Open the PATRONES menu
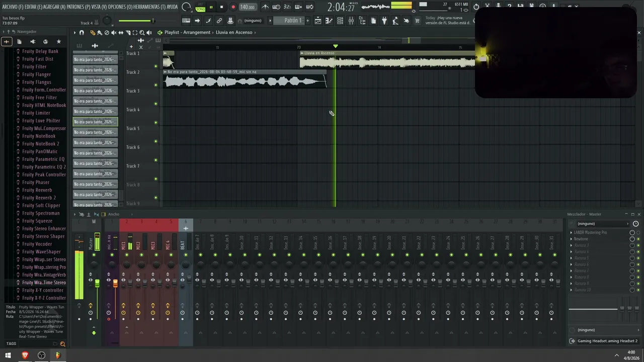Image resolution: width=644 pixels, height=362 pixels. 78,7
